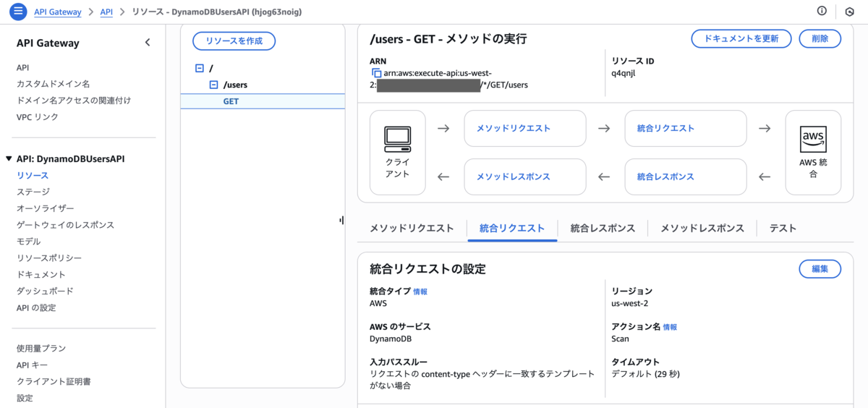
Task: Click the AWS integration logo box
Action: tap(813, 153)
